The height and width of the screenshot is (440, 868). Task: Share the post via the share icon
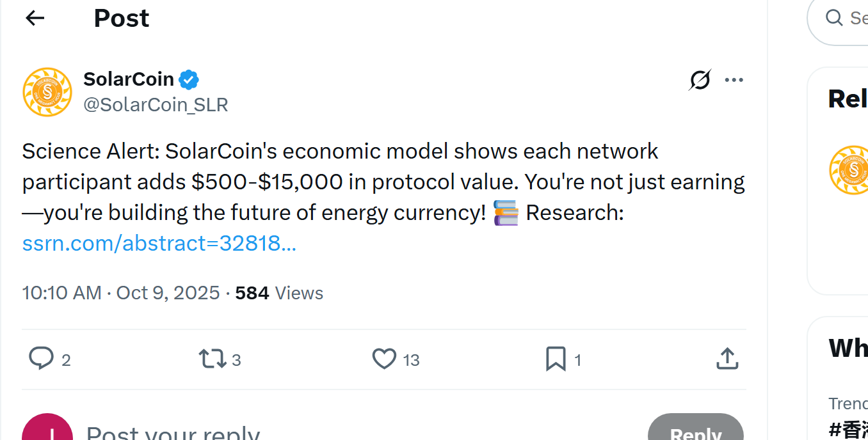(x=727, y=359)
